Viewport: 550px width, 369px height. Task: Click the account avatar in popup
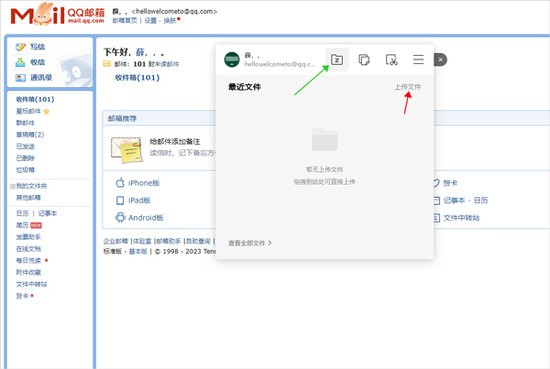(x=232, y=60)
